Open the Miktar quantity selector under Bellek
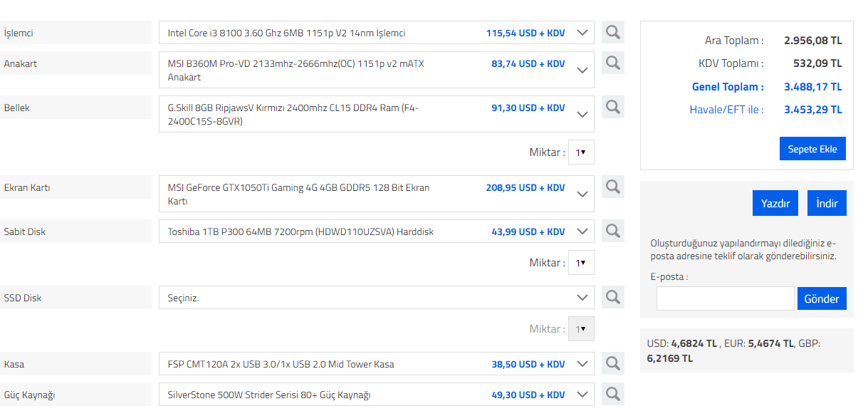The height and width of the screenshot is (411, 868). [581, 152]
